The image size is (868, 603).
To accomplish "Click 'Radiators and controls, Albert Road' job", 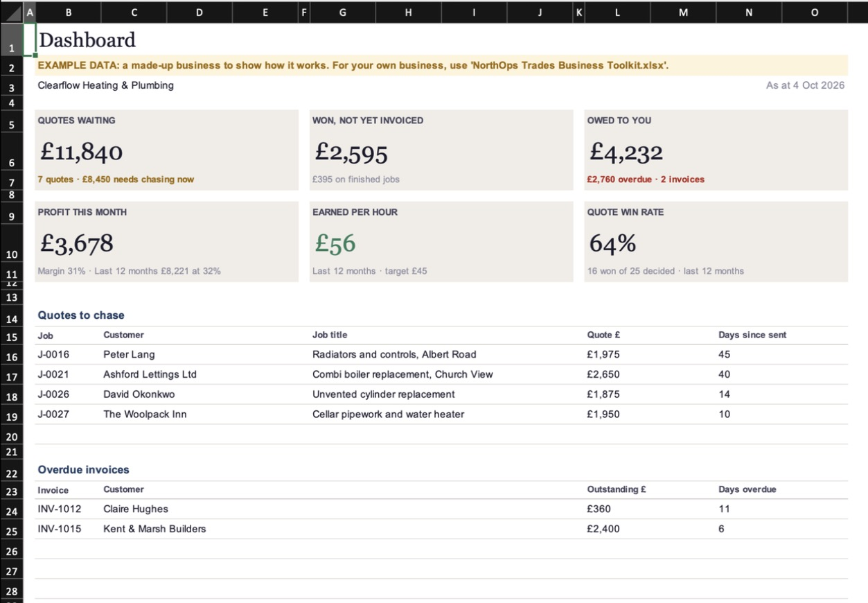I will coord(394,354).
